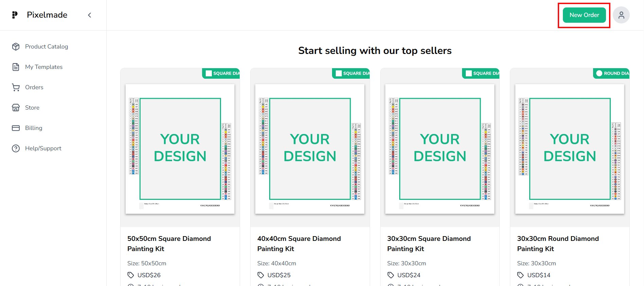The width and height of the screenshot is (644, 286).
Task: Click the Store storefront icon
Action: [16, 108]
